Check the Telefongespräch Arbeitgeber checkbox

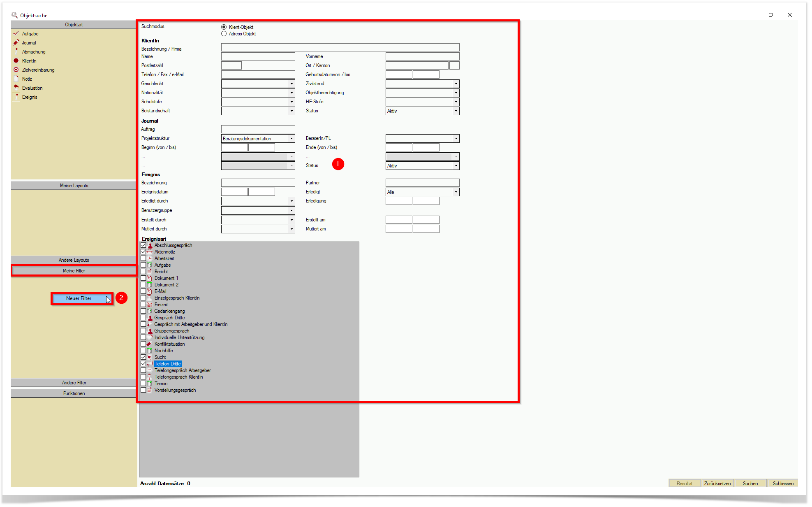(x=143, y=370)
